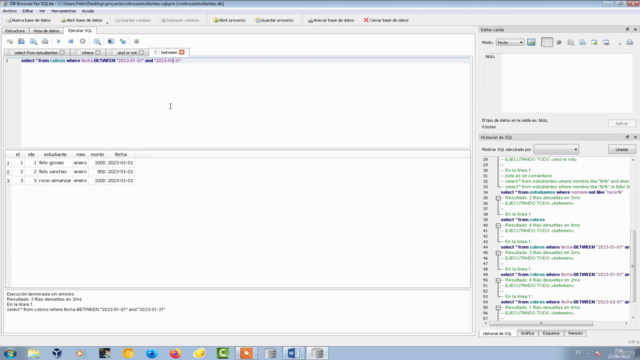Collapse history entry at line 55
This screenshot has height=360, width=640.
498,308
